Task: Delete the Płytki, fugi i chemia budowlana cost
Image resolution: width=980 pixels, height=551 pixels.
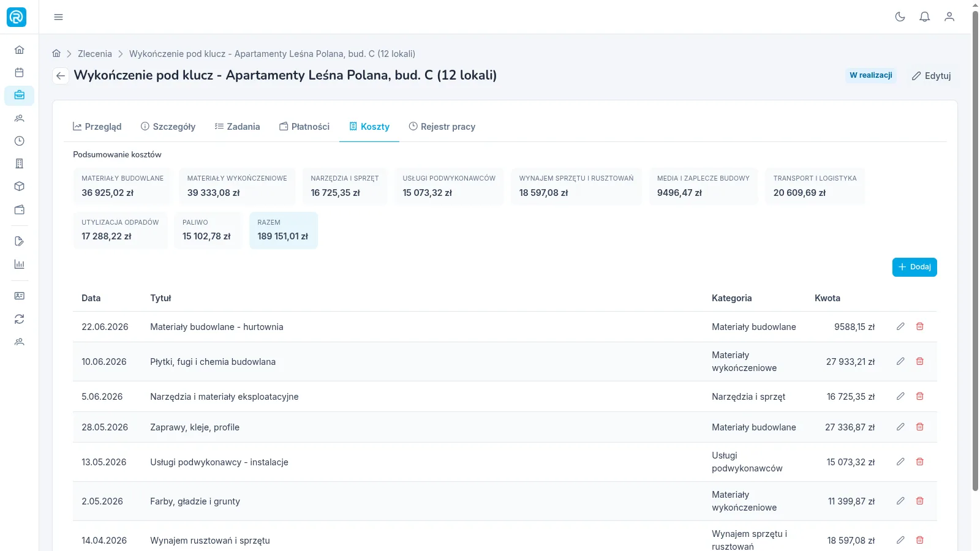Action: coord(919,361)
